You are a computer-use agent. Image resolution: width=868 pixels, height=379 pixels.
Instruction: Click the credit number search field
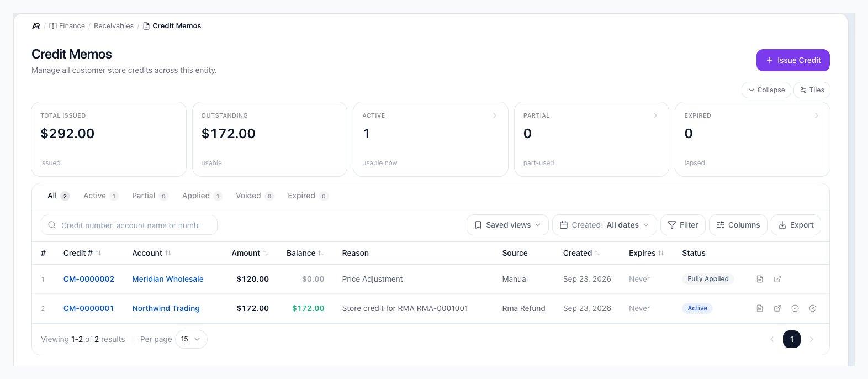coord(129,225)
